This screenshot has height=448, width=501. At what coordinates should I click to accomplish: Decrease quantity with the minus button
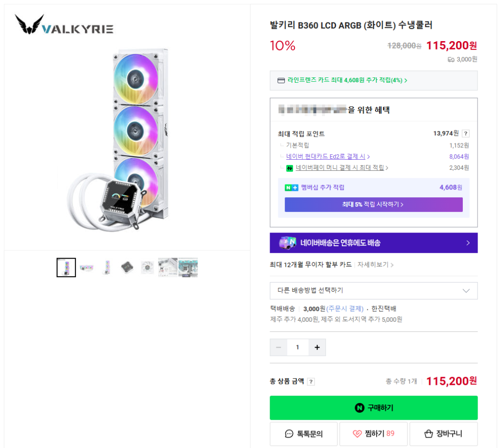click(279, 347)
